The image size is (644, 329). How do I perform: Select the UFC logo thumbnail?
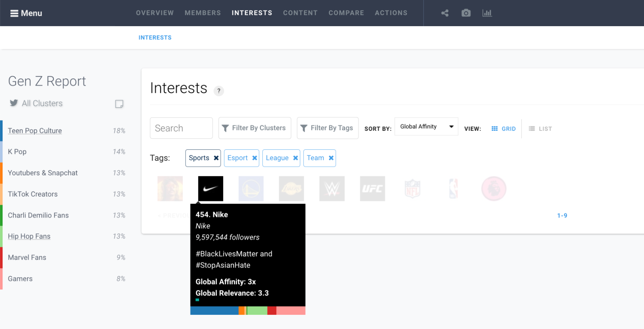pyautogui.click(x=372, y=189)
